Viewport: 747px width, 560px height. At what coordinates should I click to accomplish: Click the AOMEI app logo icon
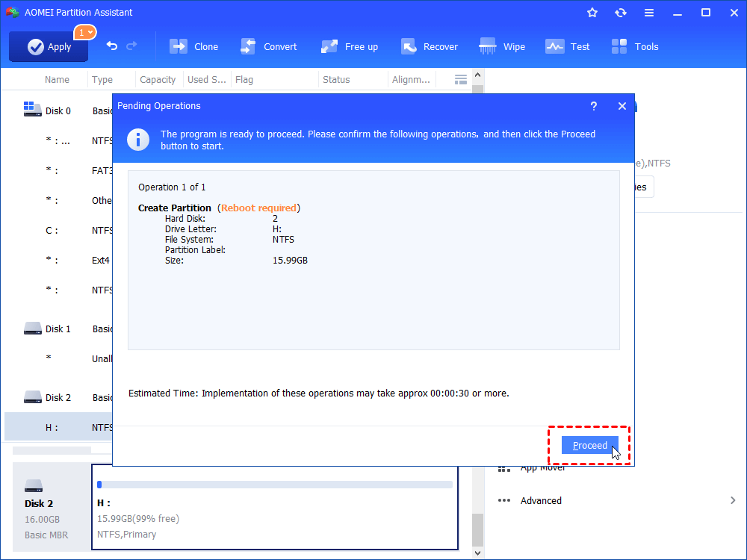pos(13,13)
